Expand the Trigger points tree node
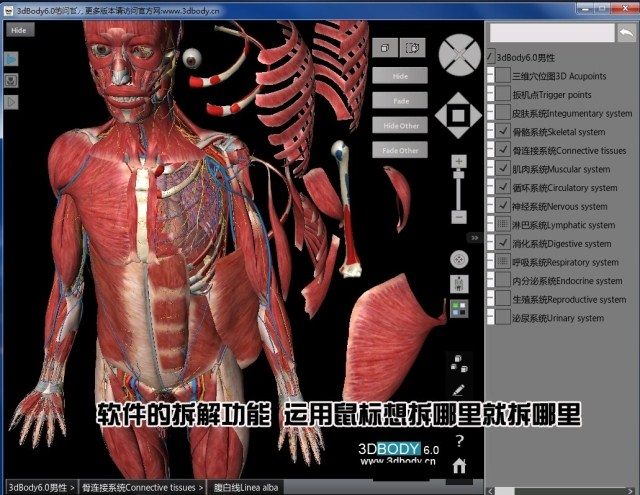 [x=491, y=95]
